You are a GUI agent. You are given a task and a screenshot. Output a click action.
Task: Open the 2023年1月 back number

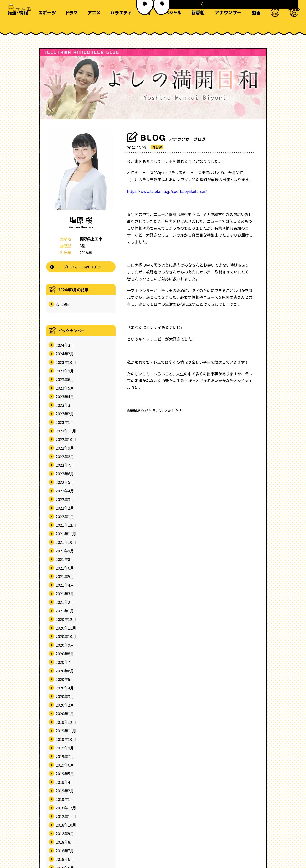pyautogui.click(x=64, y=422)
